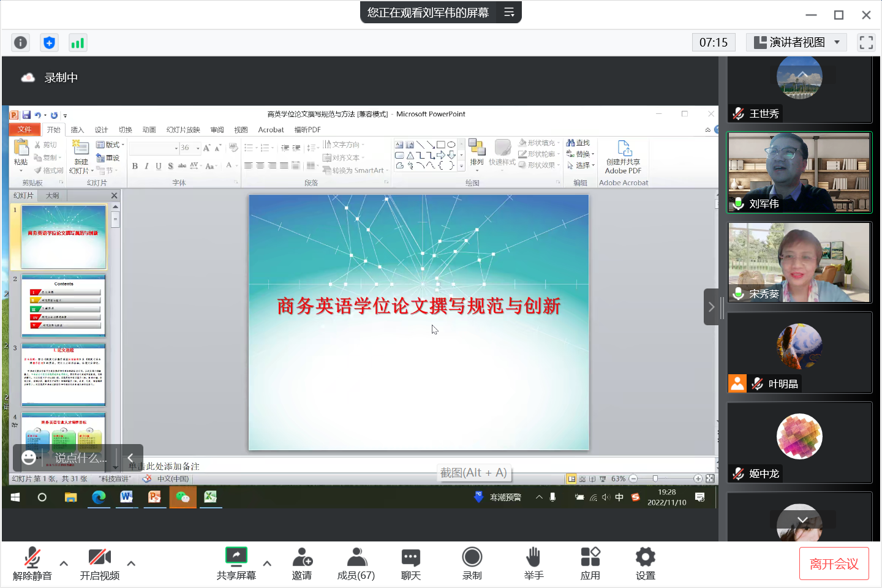Turn on the video camera
The width and height of the screenshot is (882, 588).
coord(99,563)
